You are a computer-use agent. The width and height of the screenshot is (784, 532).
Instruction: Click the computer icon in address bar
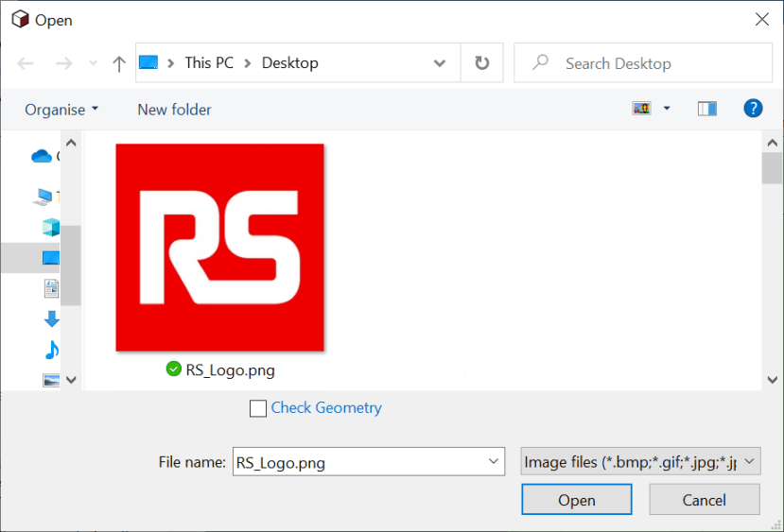pos(148,62)
